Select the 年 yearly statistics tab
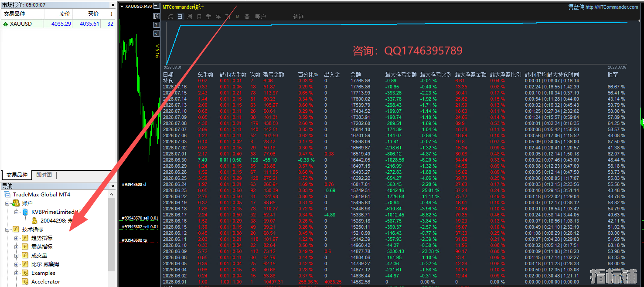Screen dimensions: 644x287 pyautogui.click(x=218, y=17)
